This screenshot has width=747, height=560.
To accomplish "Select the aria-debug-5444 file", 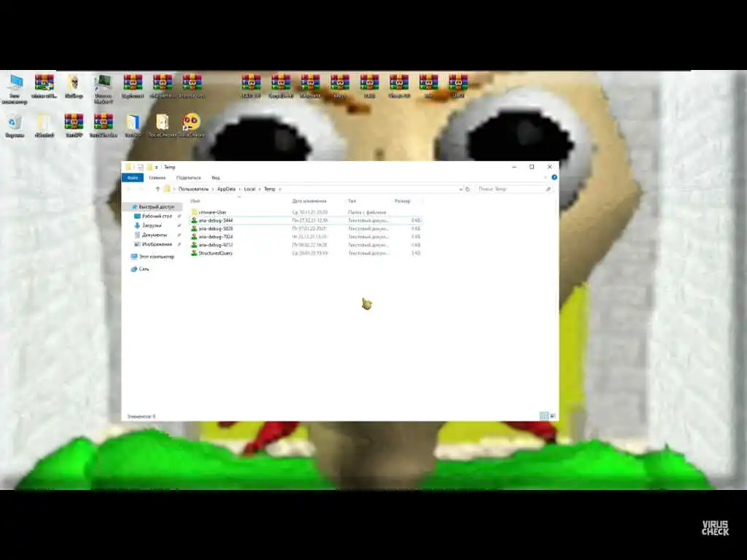I will tap(306, 220).
